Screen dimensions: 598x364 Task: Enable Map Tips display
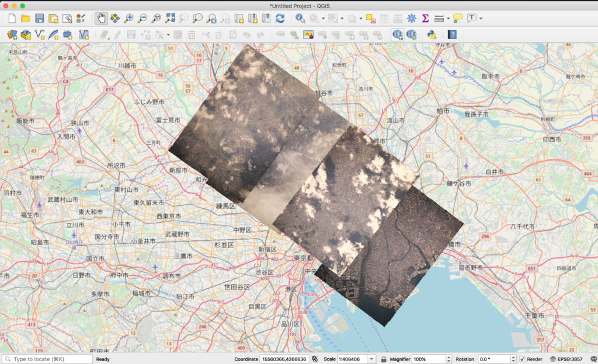coord(458,18)
